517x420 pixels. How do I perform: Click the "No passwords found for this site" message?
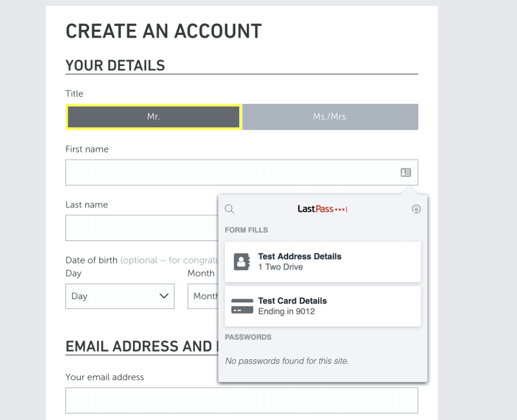(287, 361)
